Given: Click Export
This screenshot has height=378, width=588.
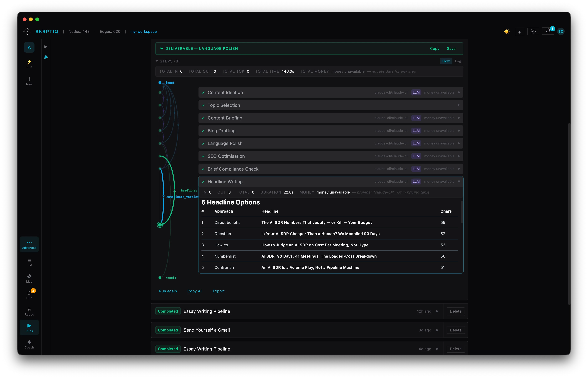Looking at the screenshot, I should pyautogui.click(x=218, y=291).
